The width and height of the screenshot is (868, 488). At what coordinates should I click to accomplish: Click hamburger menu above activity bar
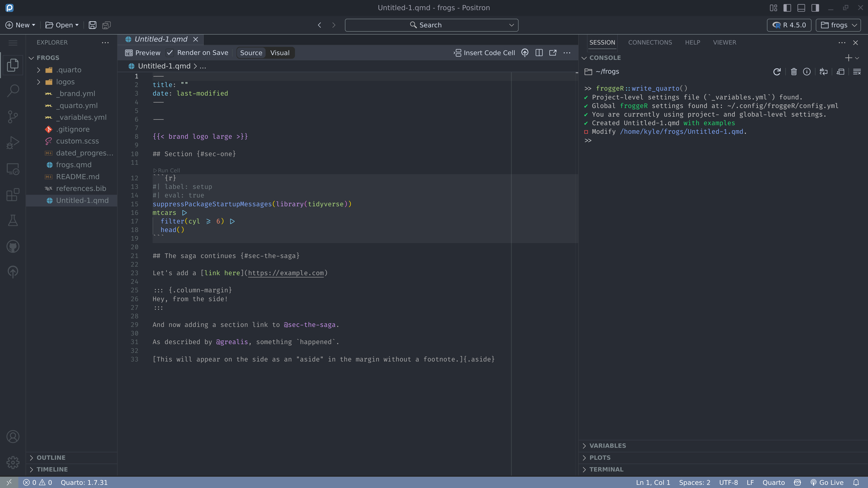click(13, 43)
